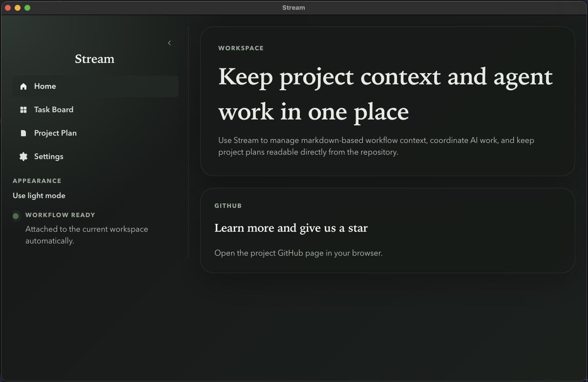
Task: Click the GITHUB card label
Action: [228, 206]
